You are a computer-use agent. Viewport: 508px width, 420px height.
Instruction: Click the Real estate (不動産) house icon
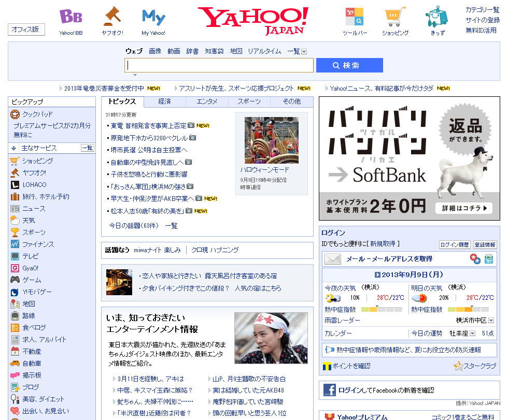pyautogui.click(x=15, y=351)
